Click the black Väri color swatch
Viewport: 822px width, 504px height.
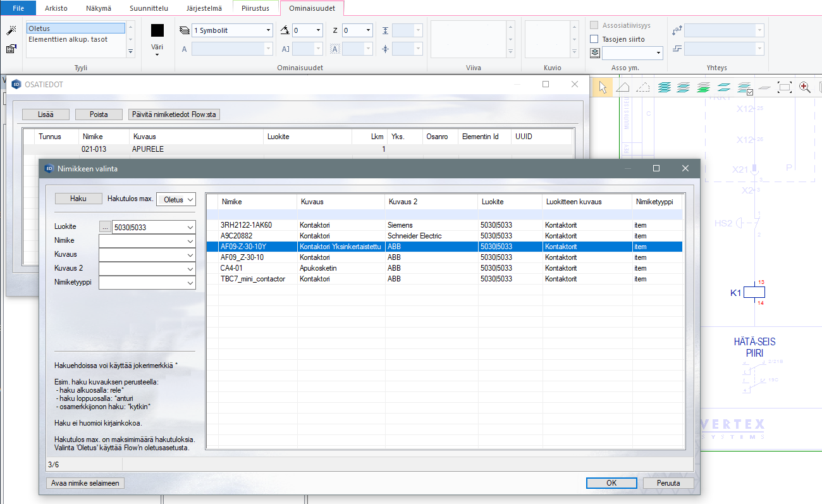[157, 30]
